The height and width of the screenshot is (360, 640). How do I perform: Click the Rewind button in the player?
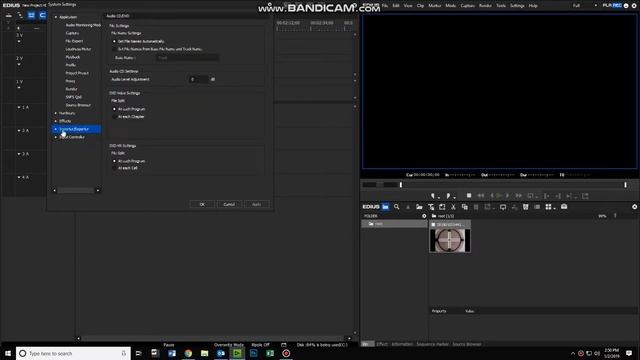pyautogui.click(x=481, y=196)
